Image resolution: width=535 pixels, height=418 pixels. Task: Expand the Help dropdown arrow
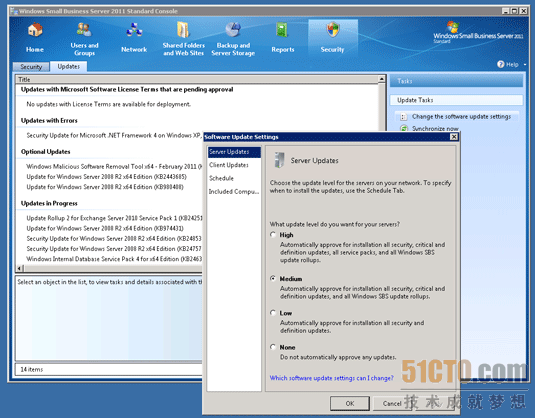[525, 64]
